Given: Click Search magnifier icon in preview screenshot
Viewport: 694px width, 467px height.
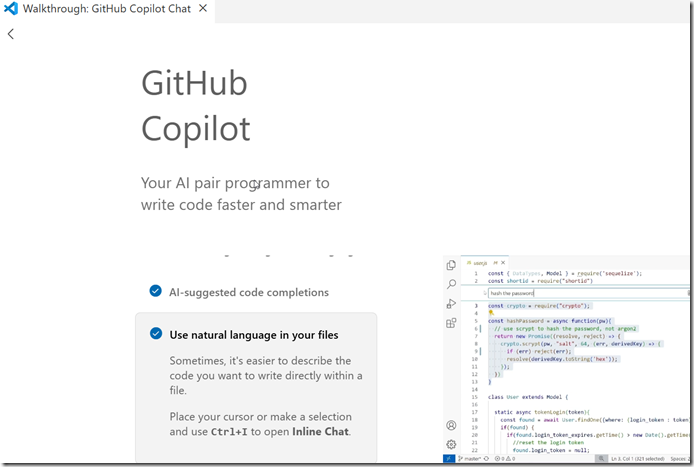Looking at the screenshot, I should click(451, 284).
